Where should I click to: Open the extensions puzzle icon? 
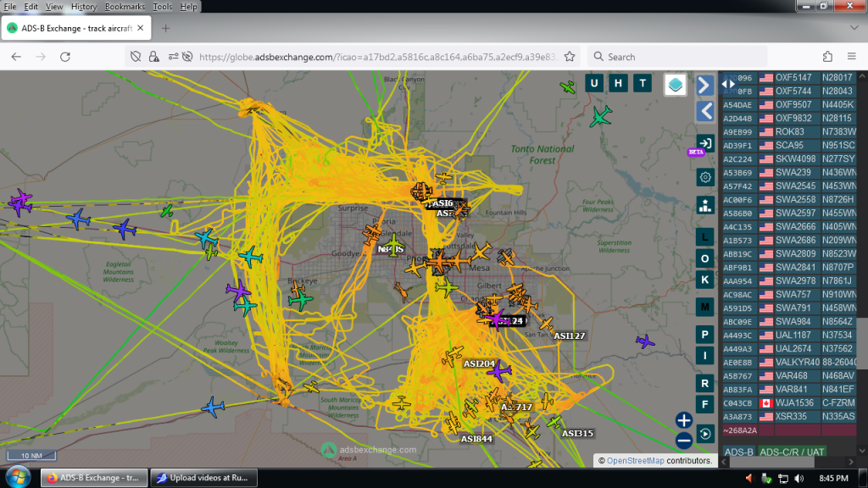tap(827, 57)
